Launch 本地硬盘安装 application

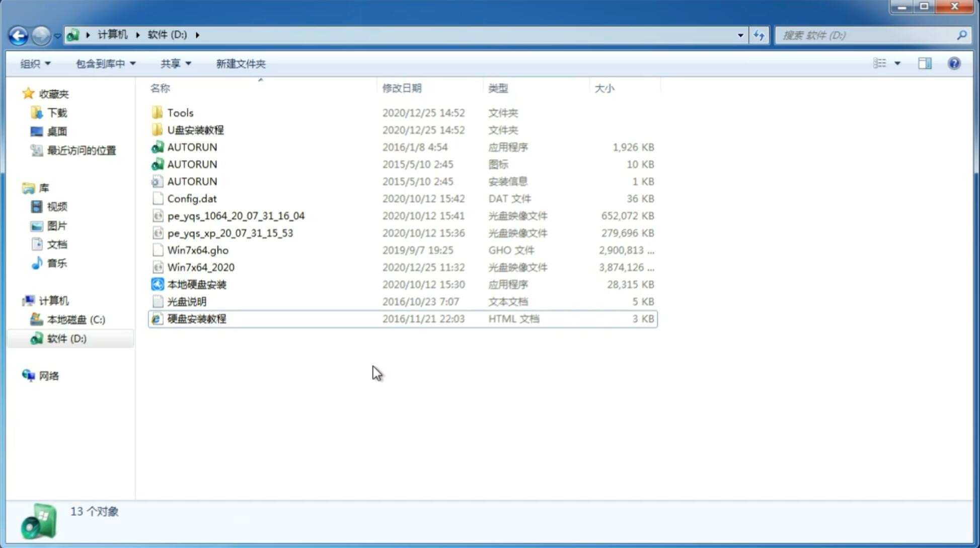(x=196, y=284)
